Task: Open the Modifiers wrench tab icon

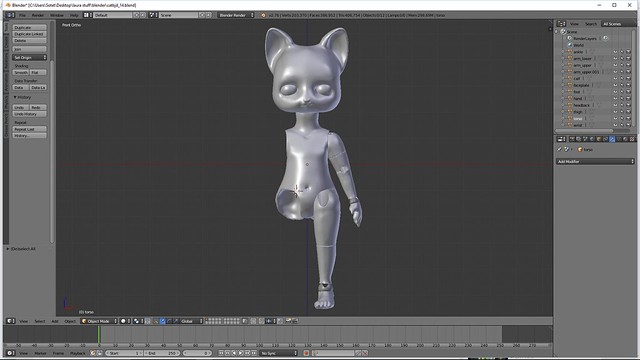Action: (612, 139)
